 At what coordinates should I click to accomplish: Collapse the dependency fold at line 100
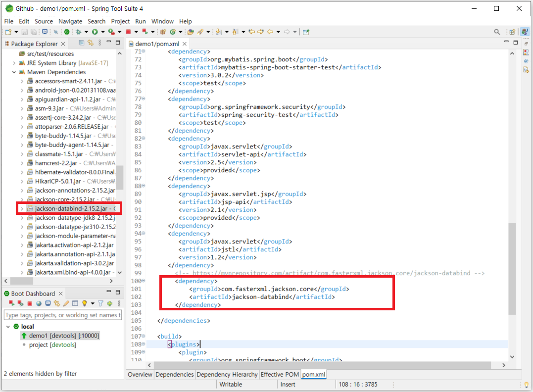click(x=144, y=281)
